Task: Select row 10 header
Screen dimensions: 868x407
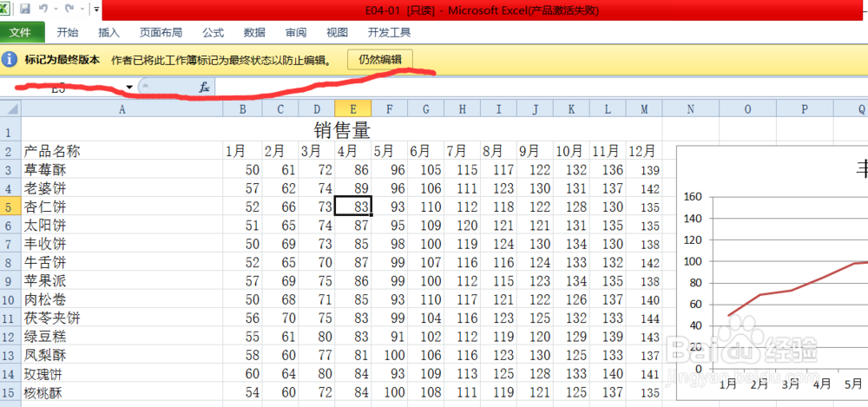Action: 10,300
